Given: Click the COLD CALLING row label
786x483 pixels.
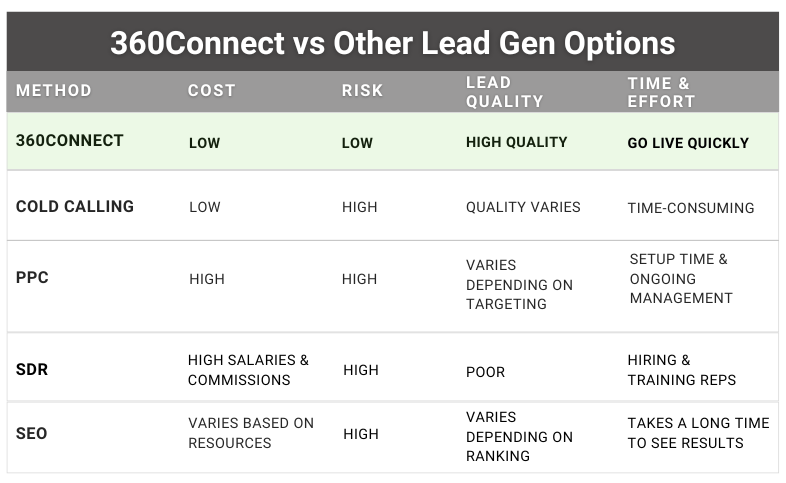Looking at the screenshot, I should [75, 207].
